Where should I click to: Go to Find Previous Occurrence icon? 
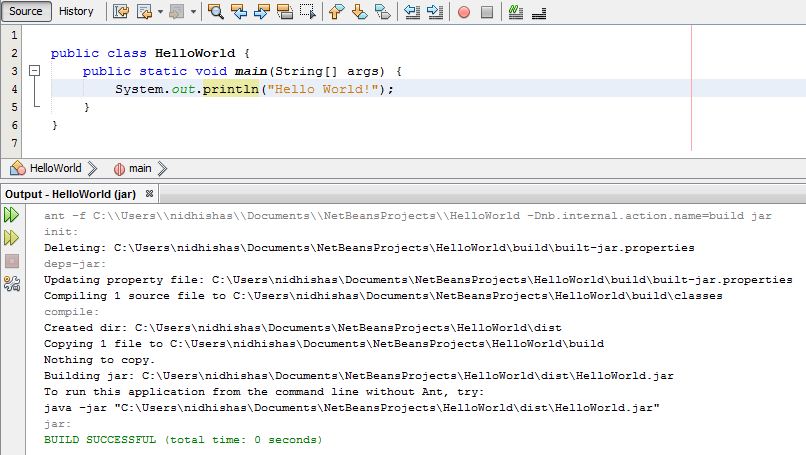239,11
